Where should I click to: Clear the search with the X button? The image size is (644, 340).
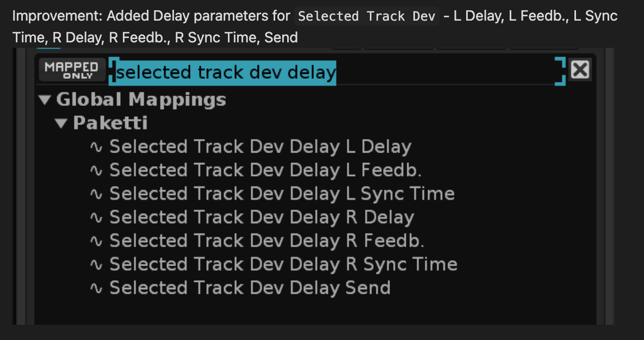580,70
